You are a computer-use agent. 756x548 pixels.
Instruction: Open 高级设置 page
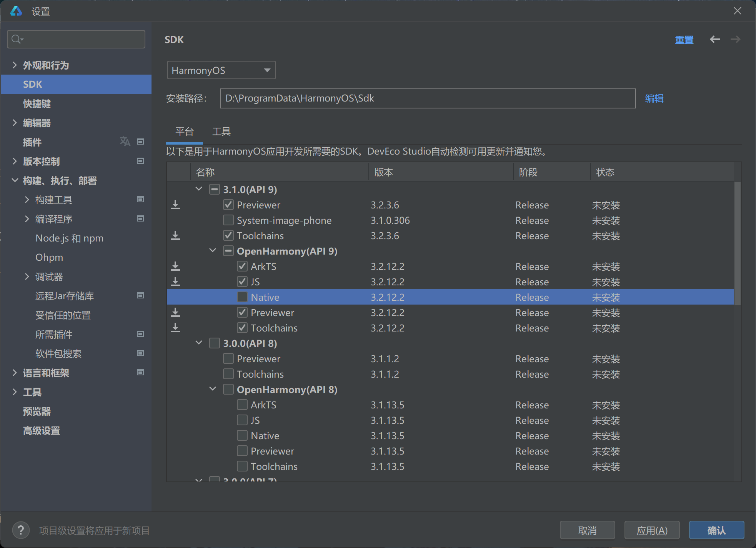[42, 430]
